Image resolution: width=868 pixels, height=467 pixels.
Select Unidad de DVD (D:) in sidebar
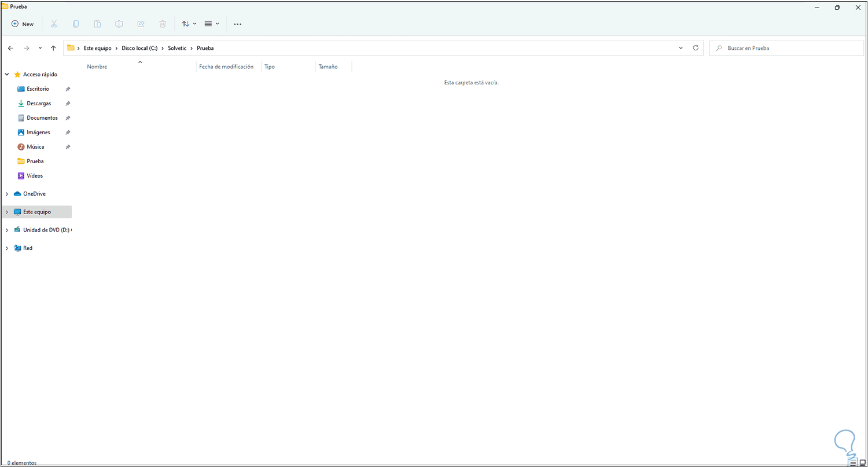[x=46, y=230]
